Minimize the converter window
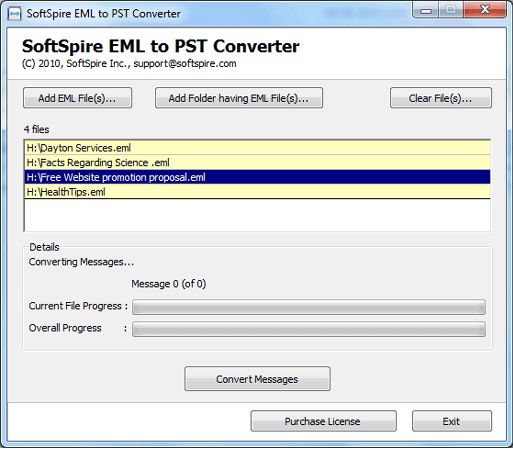The width and height of the screenshot is (513, 449). pos(426,10)
